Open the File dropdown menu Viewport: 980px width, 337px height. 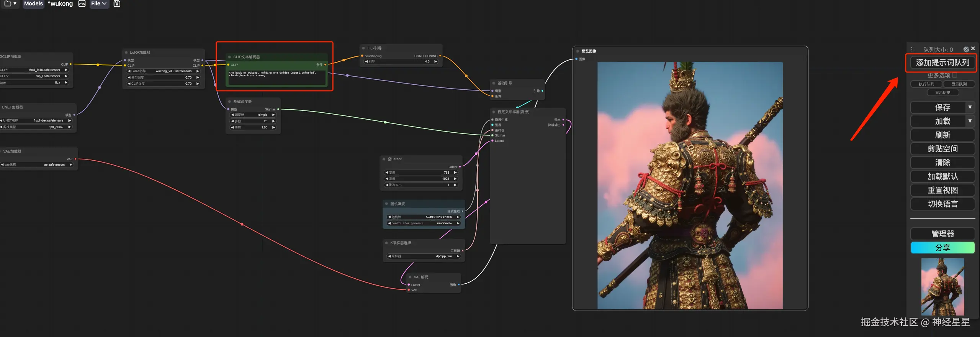[x=99, y=3]
